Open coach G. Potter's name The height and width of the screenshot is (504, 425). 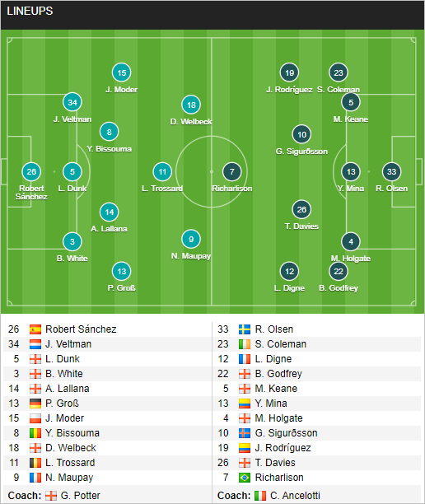[81, 495]
